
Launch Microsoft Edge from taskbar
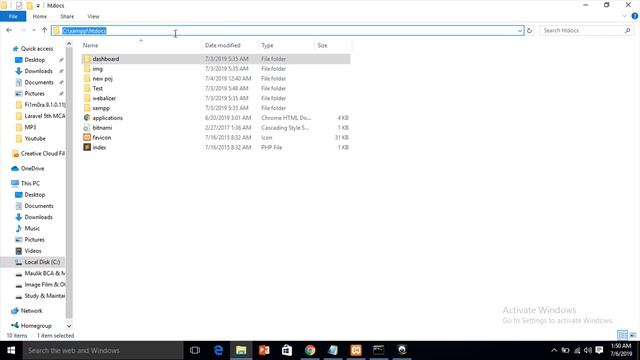tap(218, 350)
